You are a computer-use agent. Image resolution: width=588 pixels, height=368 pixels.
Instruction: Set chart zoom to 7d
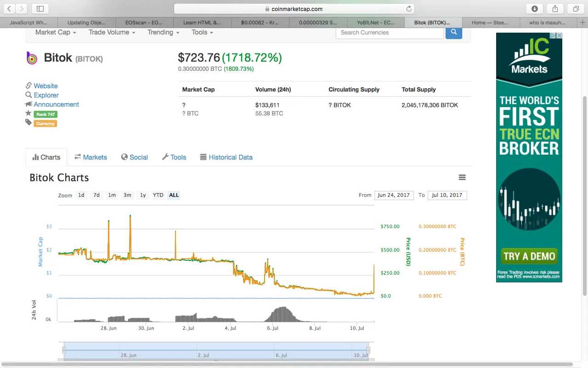(96, 195)
